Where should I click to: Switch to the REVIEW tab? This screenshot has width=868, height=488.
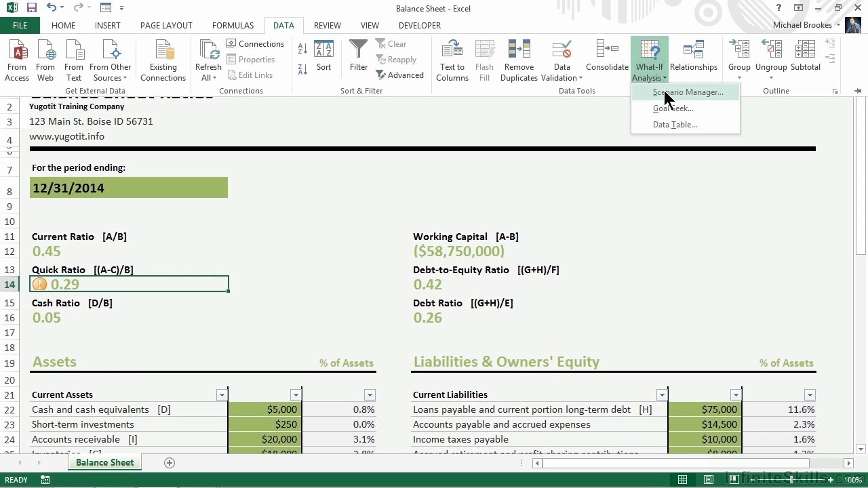(x=327, y=26)
